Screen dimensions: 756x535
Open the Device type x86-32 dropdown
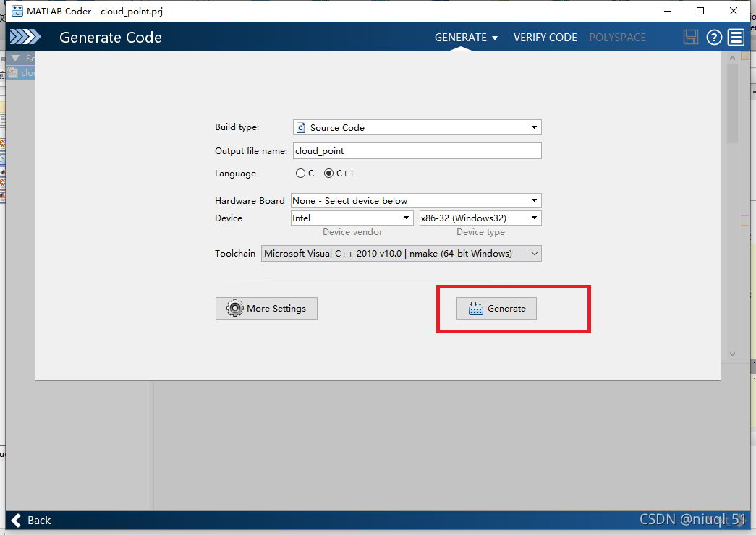(x=480, y=218)
